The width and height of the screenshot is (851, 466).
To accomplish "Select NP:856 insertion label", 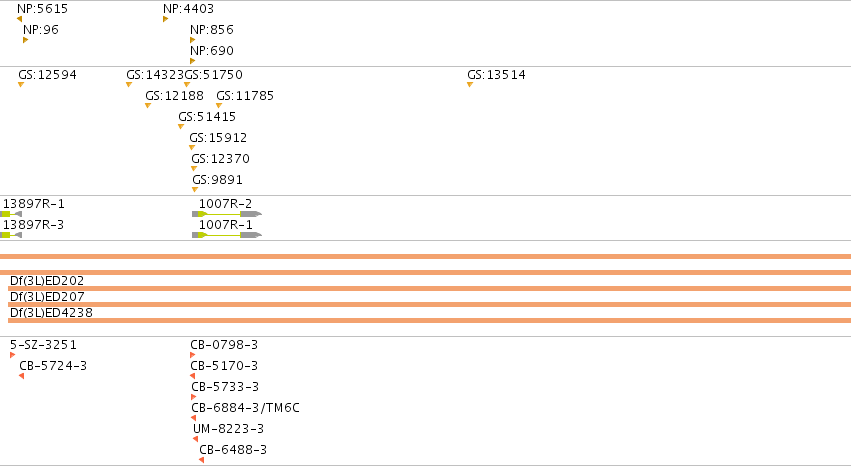I will point(212,30).
